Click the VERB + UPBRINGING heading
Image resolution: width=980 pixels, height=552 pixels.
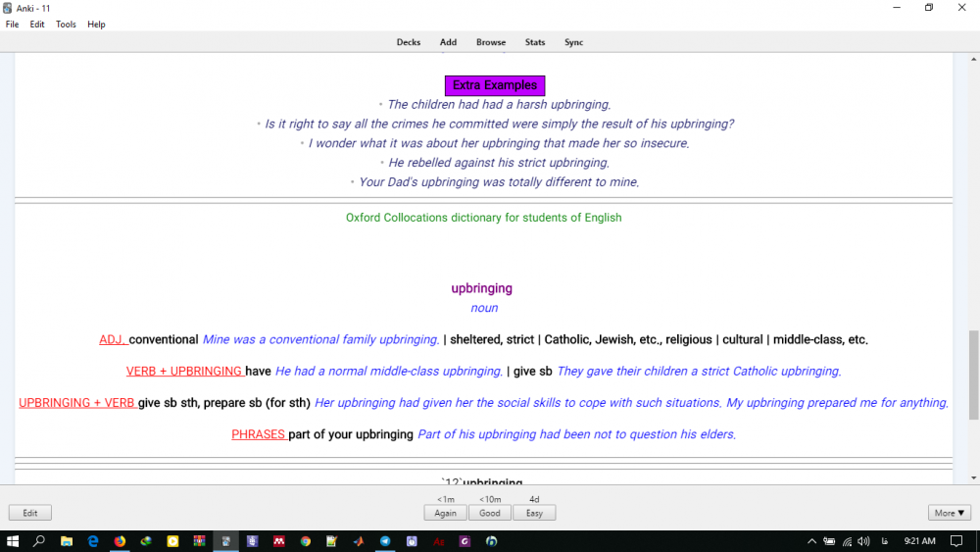coord(185,372)
